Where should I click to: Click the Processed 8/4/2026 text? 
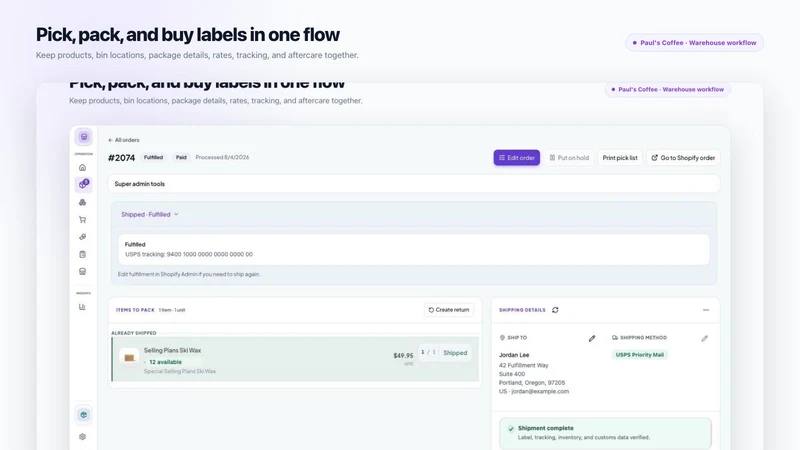tap(222, 157)
